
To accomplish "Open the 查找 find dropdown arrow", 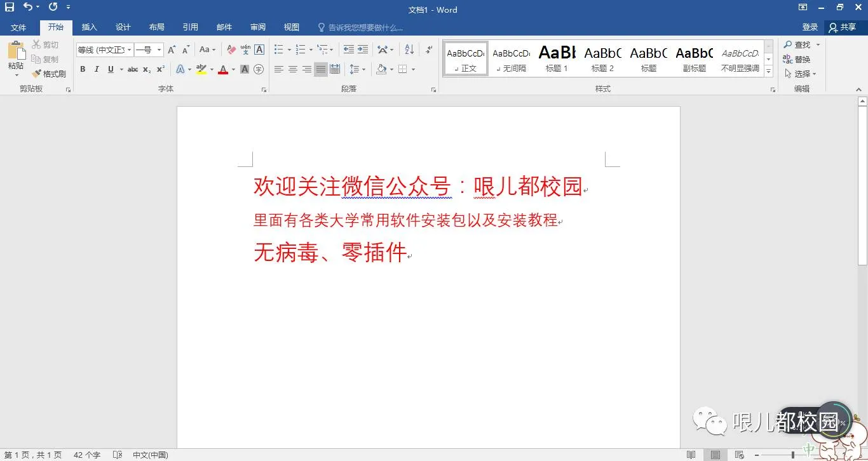I will tap(818, 44).
